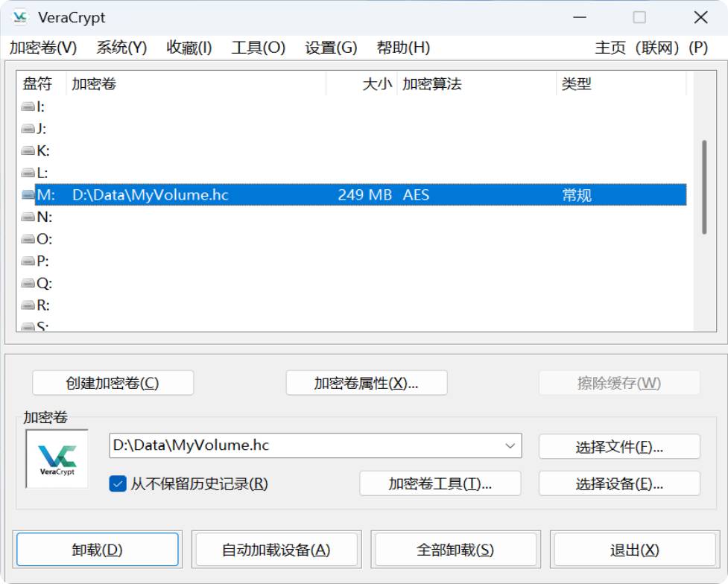Click the VeraCrypt logo in the title bar
728x584 pixels.
pyautogui.click(x=20, y=17)
